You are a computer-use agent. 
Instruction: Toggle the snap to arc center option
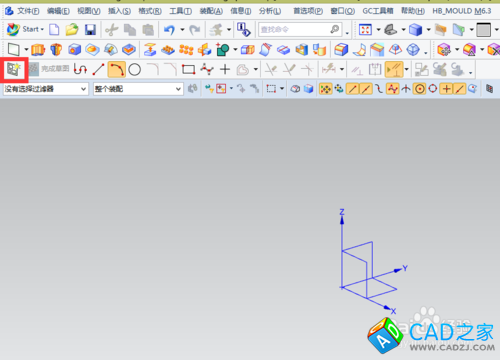(420, 89)
